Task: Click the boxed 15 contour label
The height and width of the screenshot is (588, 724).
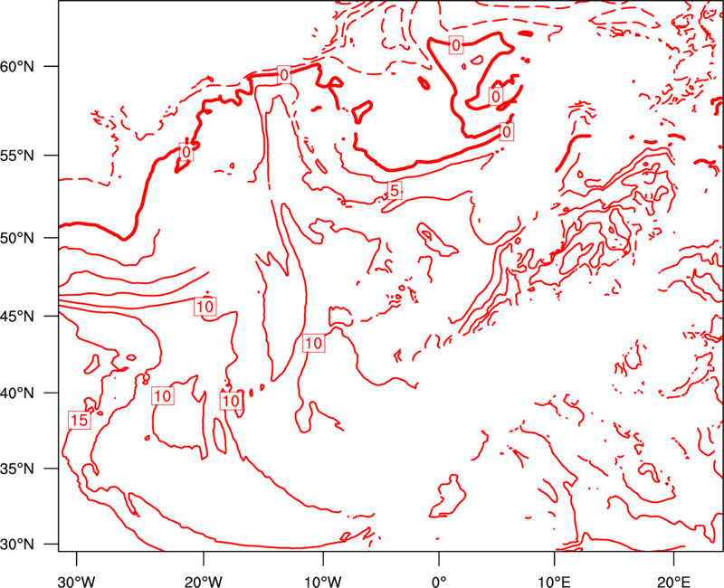Action: tap(79, 420)
